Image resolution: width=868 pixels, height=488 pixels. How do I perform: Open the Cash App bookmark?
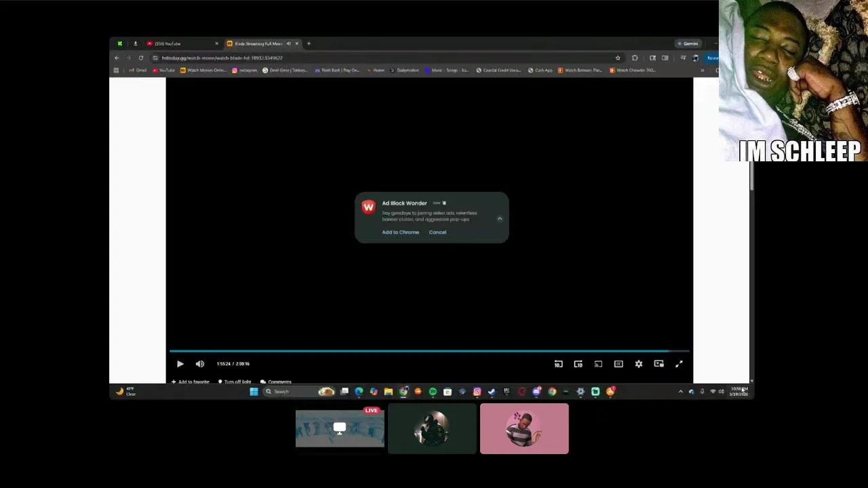(540, 70)
